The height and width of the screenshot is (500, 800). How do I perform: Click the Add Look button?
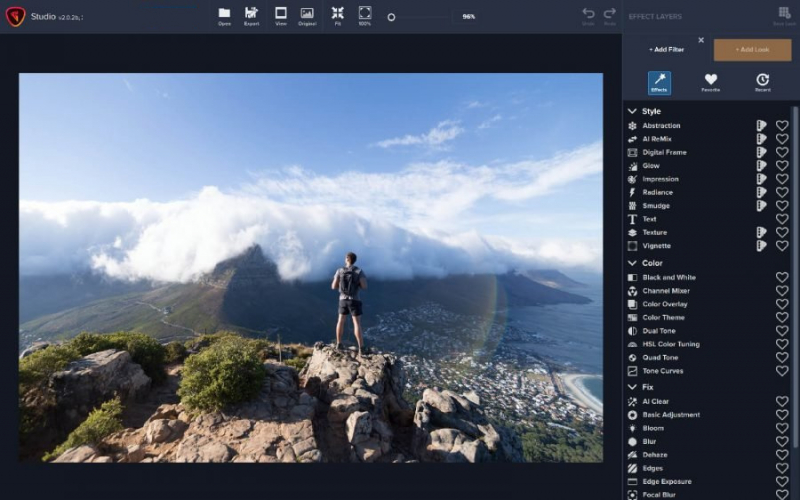[x=753, y=50]
